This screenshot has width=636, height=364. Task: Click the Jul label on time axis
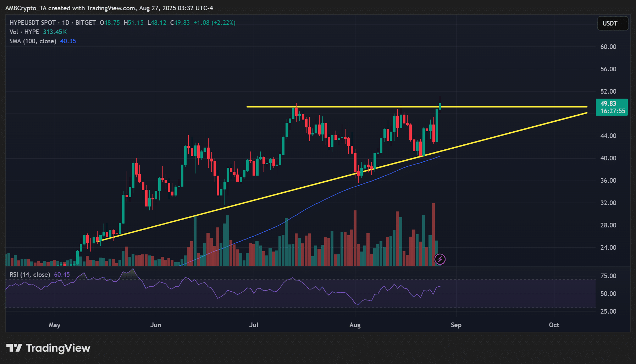254,325
